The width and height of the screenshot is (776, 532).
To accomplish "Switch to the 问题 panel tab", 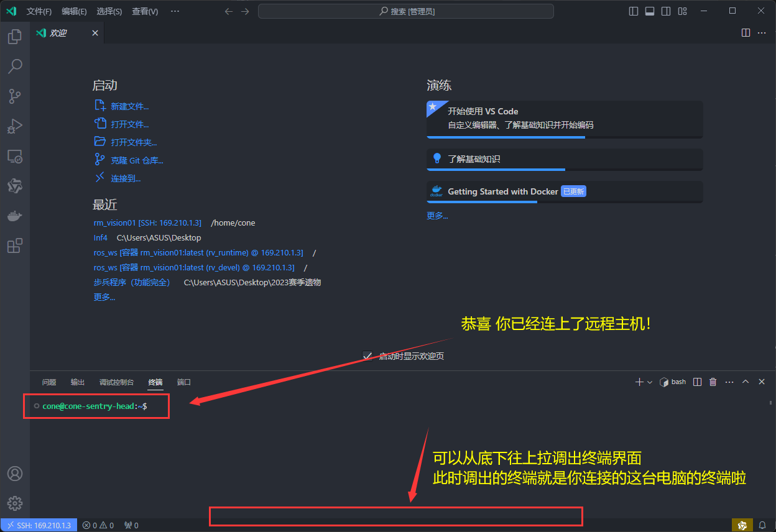I will tap(49, 382).
